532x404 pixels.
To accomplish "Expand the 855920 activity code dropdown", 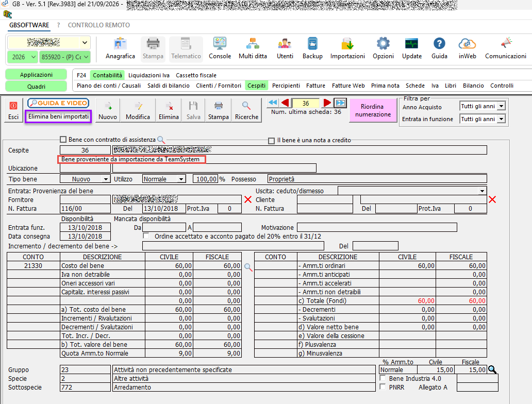I will pyautogui.click(x=65, y=57).
